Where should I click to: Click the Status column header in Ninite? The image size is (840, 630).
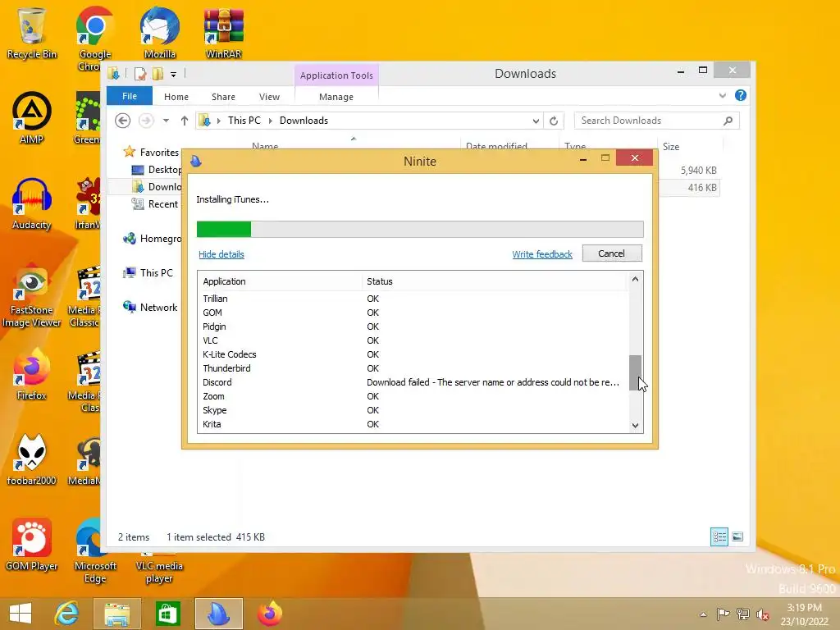pos(494,281)
